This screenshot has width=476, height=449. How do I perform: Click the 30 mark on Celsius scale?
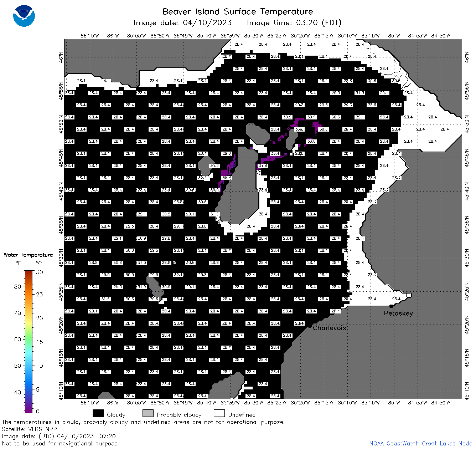tap(40, 272)
